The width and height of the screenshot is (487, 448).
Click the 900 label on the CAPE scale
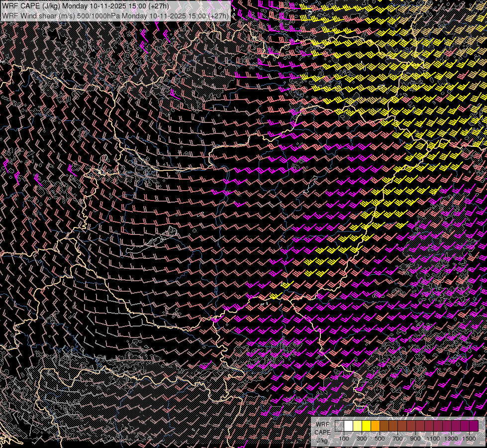coord(415,439)
